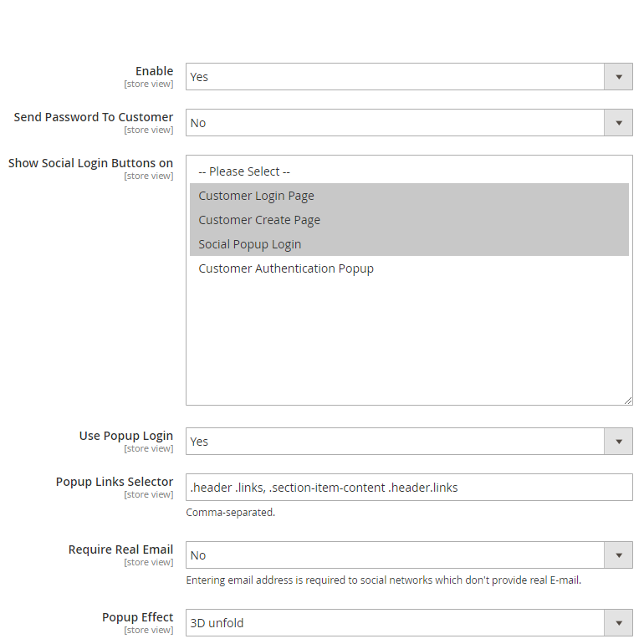644x644 pixels.
Task: Select Social Popup Login option
Action: [x=250, y=244]
